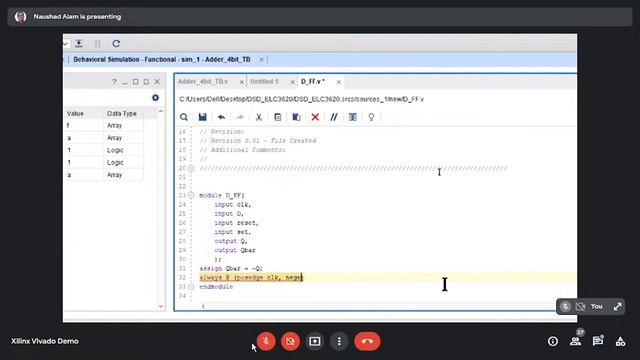
Task: Click the 'input reset,' code line
Action: (x=236, y=222)
